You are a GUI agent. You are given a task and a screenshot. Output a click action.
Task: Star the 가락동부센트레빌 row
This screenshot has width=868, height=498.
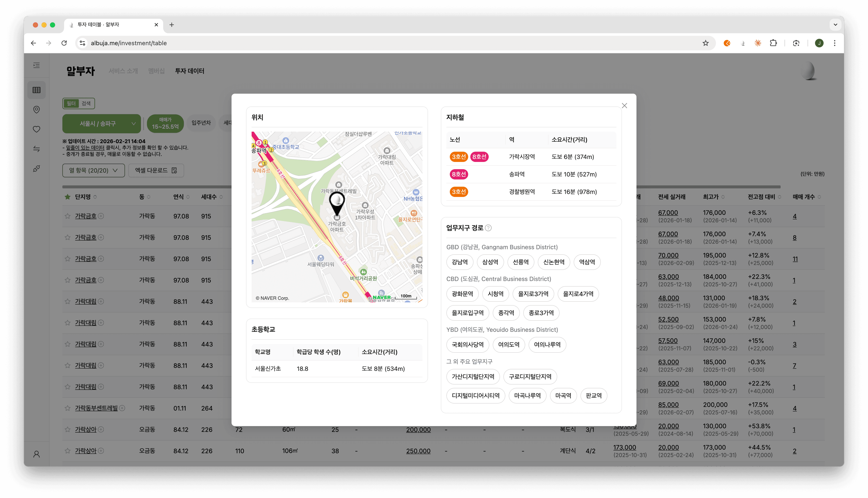pos(67,408)
